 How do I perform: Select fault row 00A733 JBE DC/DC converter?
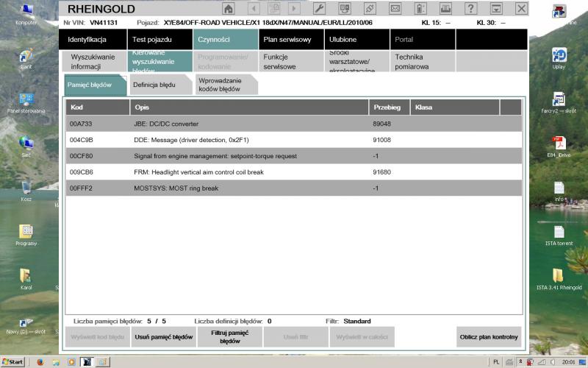pos(294,124)
